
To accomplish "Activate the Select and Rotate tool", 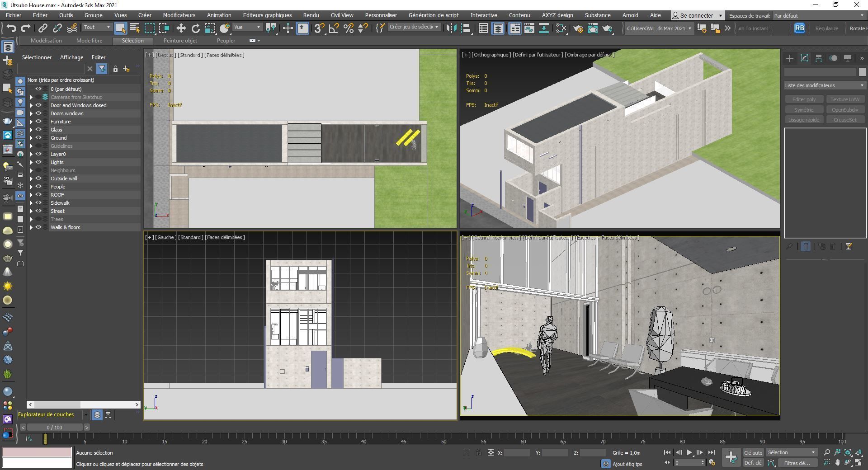I will pyautogui.click(x=195, y=28).
